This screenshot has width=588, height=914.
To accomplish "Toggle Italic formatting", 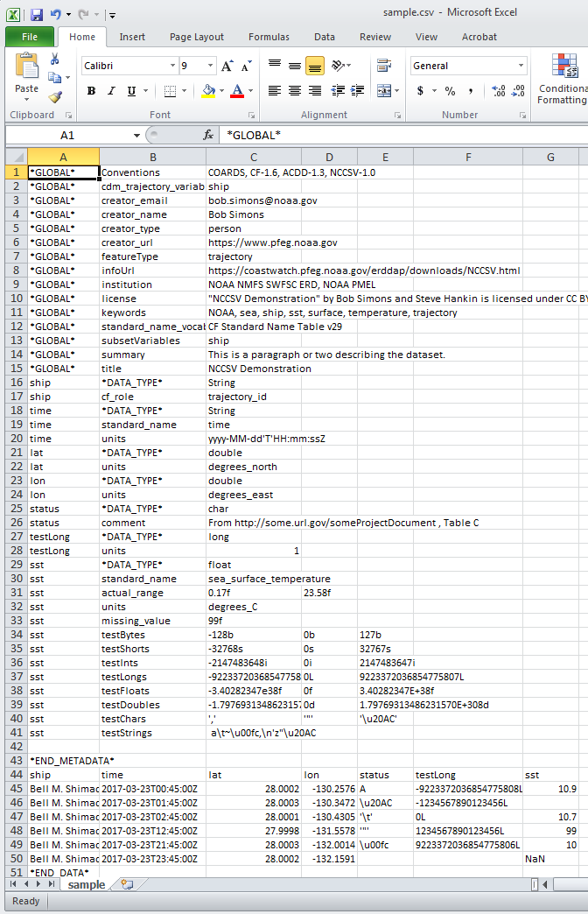I will 110,91.
